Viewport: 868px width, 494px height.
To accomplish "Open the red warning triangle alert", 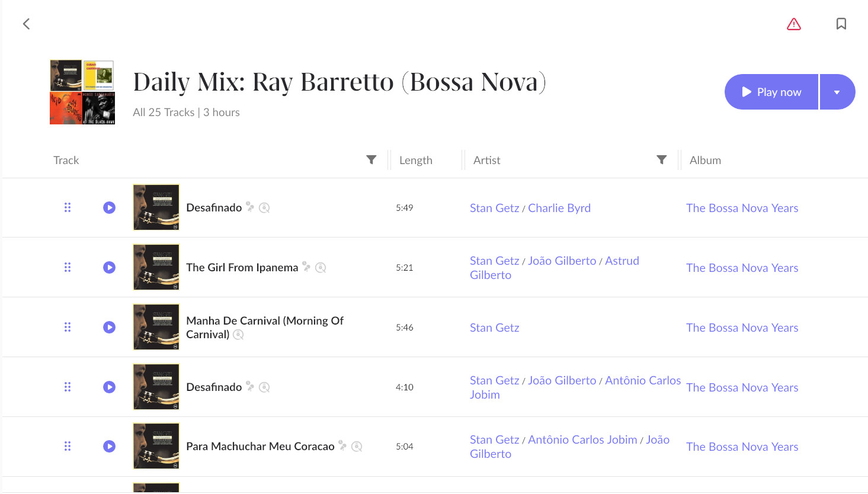I will coord(794,24).
